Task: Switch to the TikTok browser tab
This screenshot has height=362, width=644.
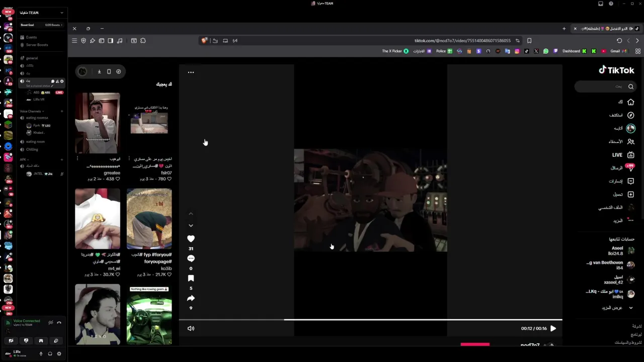Action: click(x=607, y=29)
